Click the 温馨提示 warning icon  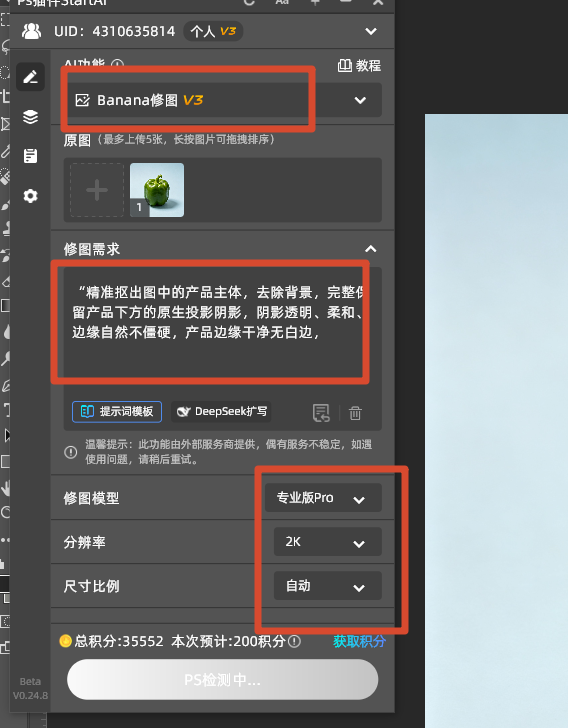tap(71, 452)
